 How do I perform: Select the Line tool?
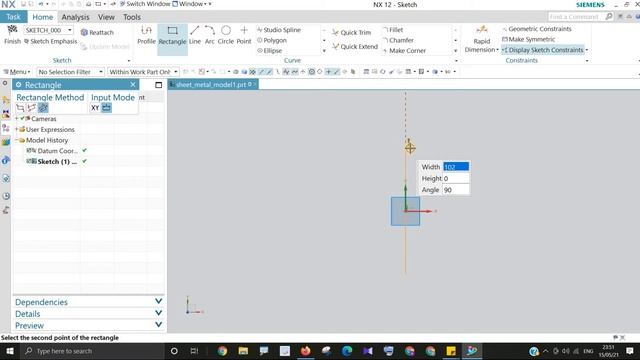pos(195,35)
